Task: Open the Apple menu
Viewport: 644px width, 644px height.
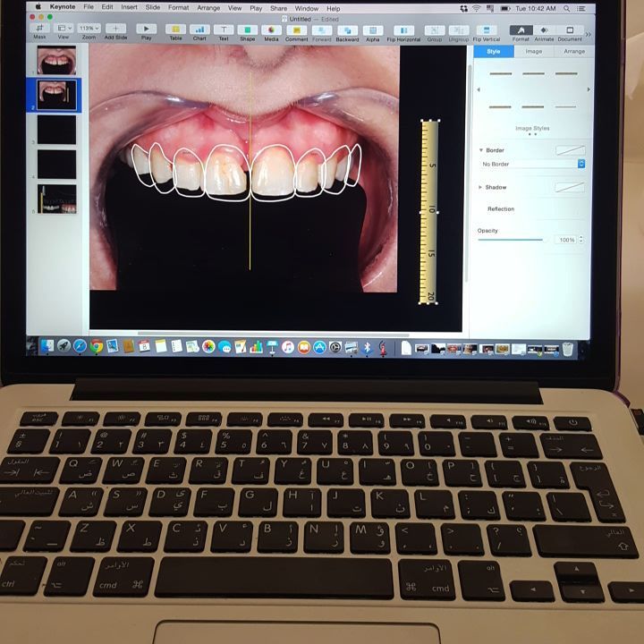Action: pyautogui.click(x=38, y=6)
